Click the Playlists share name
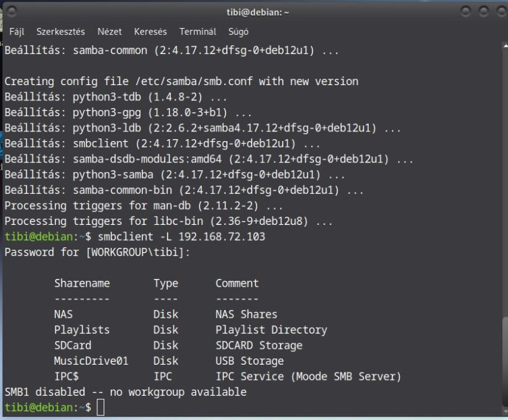This screenshot has width=508, height=420. 82,330
